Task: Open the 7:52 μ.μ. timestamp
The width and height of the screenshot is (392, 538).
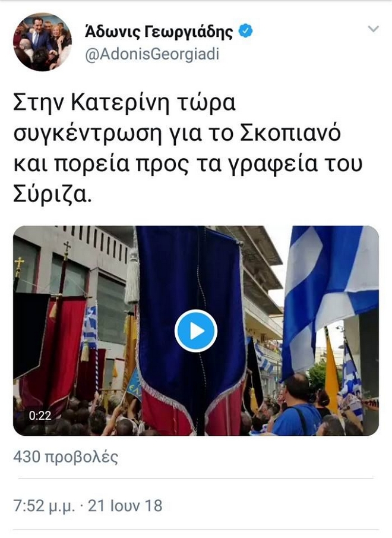Action: (x=44, y=506)
